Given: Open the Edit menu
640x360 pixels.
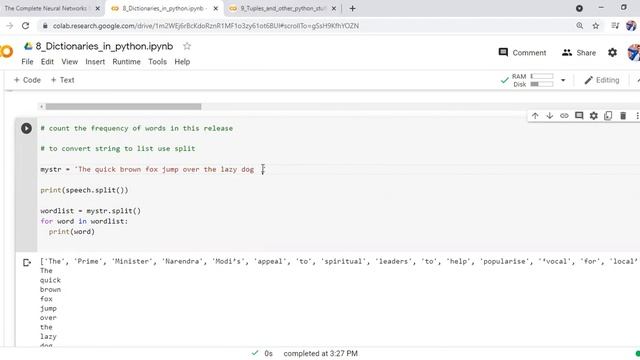Looking at the screenshot, I should [x=47, y=62].
